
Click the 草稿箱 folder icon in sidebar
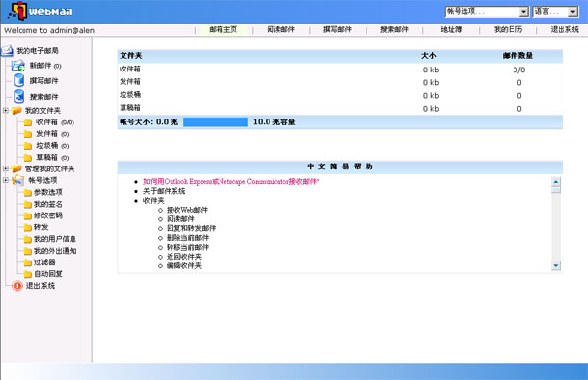(27, 157)
